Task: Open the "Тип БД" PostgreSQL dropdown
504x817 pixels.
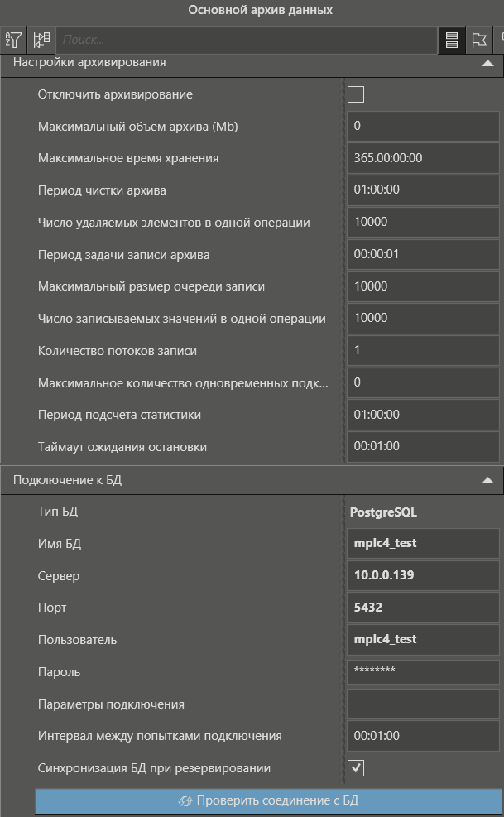Action: (422, 512)
